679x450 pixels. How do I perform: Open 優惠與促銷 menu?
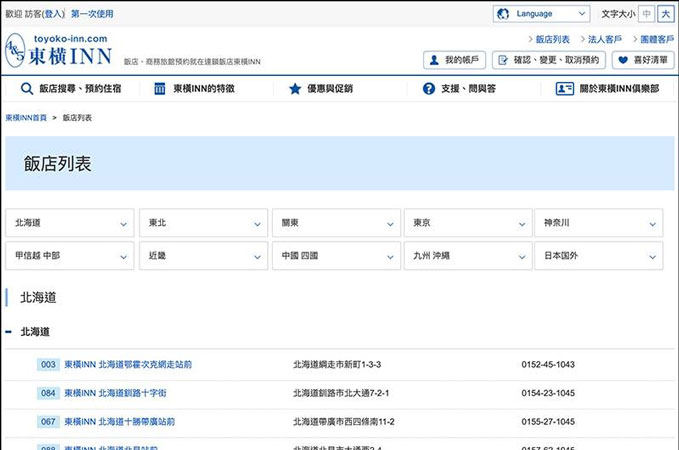[321, 89]
